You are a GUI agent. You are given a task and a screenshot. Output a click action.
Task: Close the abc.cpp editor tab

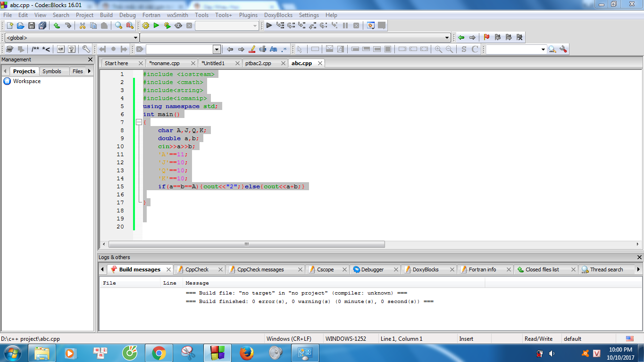click(320, 63)
